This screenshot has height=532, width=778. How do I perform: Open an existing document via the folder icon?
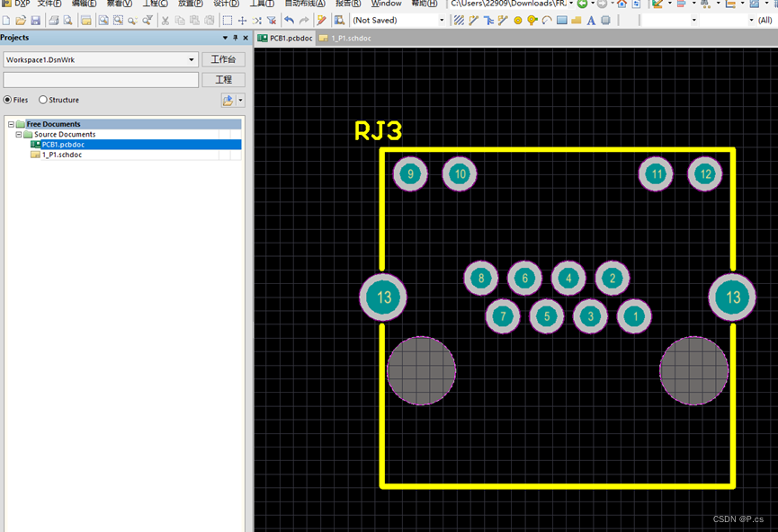21,21
